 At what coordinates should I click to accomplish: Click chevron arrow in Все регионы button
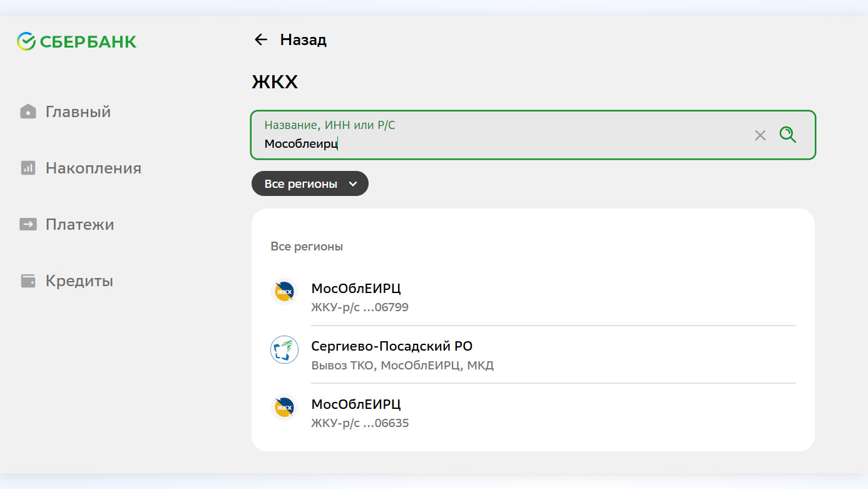pyautogui.click(x=353, y=184)
